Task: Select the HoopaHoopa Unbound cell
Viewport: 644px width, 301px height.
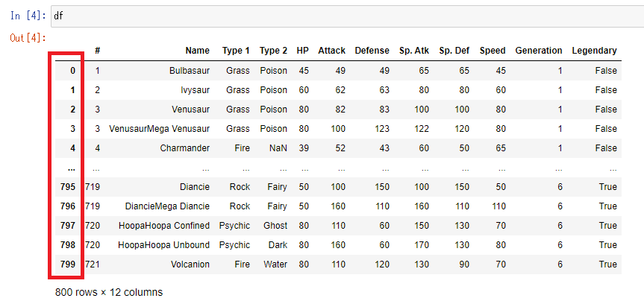Action: tap(164, 245)
